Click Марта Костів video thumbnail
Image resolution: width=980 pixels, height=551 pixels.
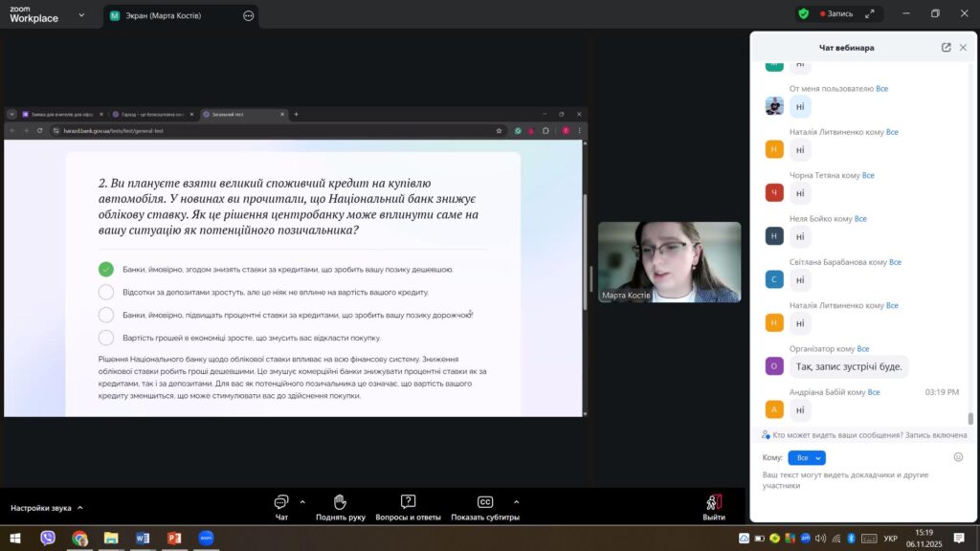click(x=669, y=262)
